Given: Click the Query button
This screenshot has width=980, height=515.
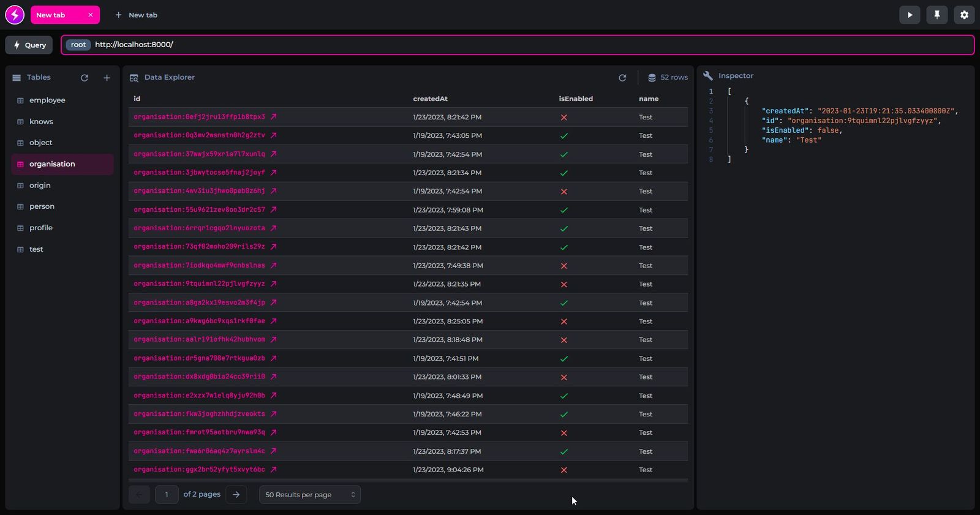Looking at the screenshot, I should pyautogui.click(x=29, y=45).
